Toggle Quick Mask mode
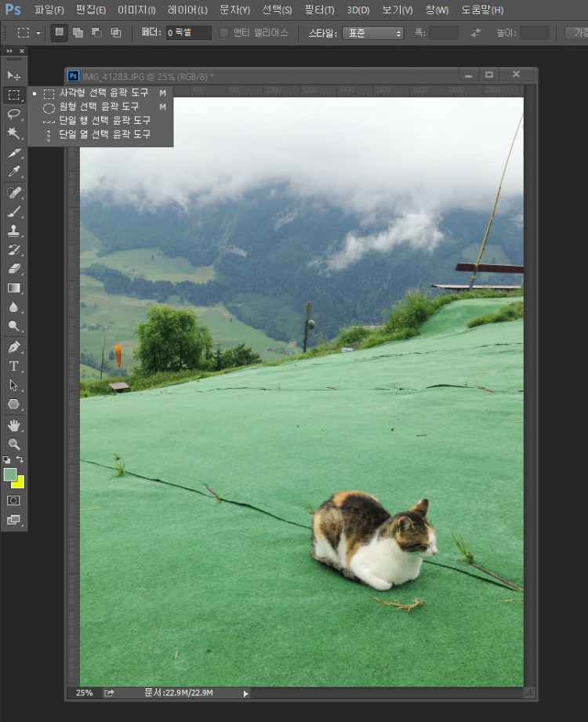 point(13,500)
